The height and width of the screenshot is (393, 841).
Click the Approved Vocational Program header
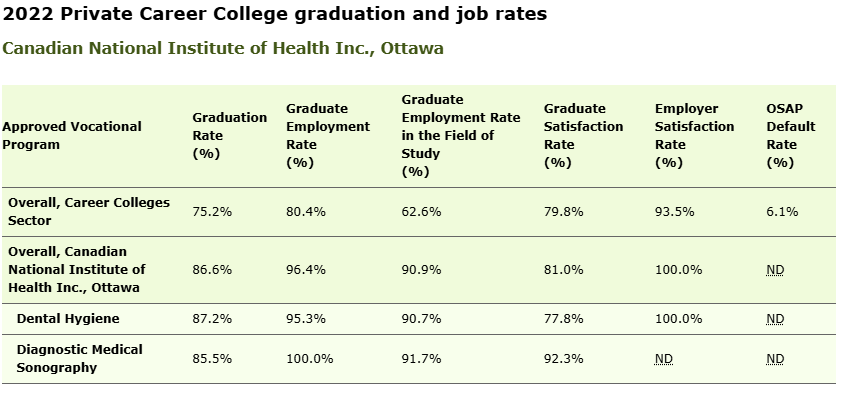point(72,136)
